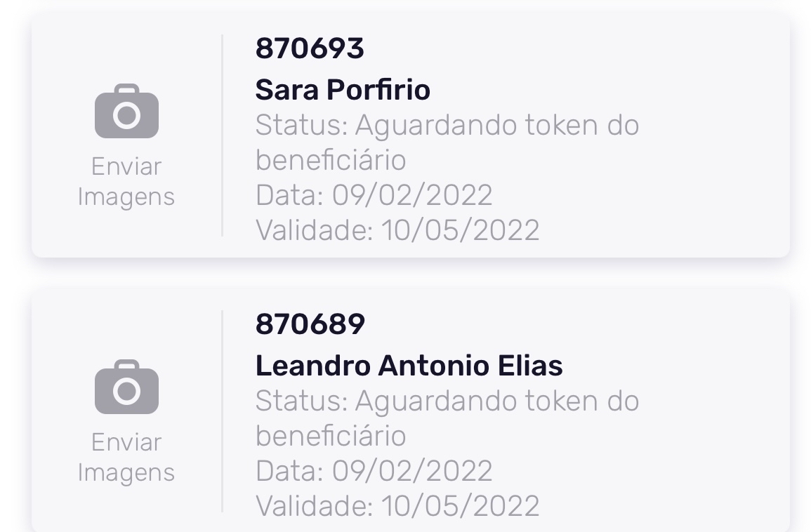Viewport: 811px width, 532px height.
Task: Click Validade 10/05/2022 for Leandro Antonio Elias
Action: click(397, 505)
